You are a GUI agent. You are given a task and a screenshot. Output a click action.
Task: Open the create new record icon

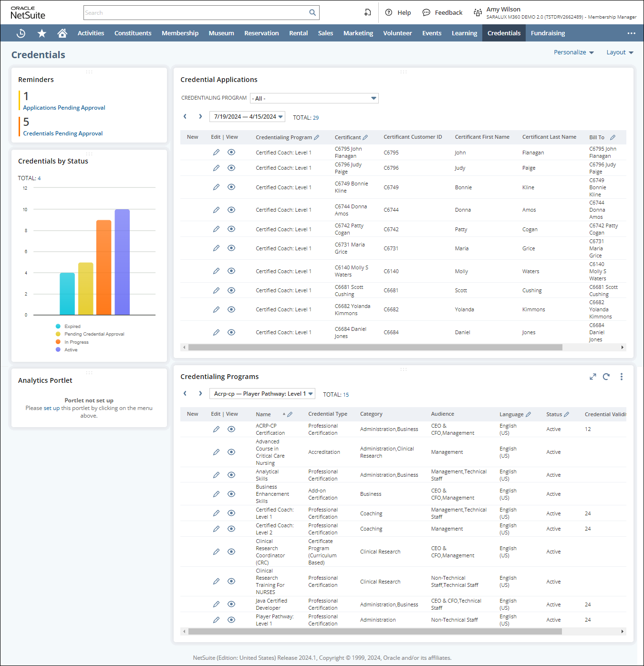click(x=367, y=12)
